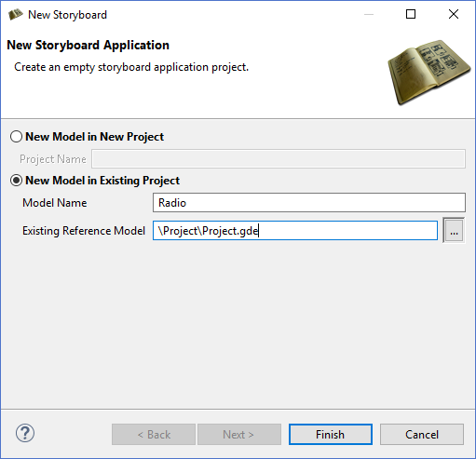476x459 pixels.
Task: Click the Storyboard app icon in the title bar
Action: coord(16,15)
